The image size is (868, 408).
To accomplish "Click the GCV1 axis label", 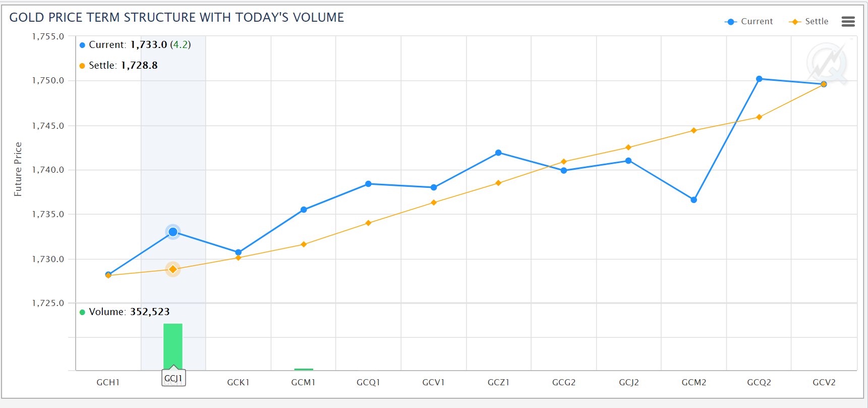I will point(434,382).
